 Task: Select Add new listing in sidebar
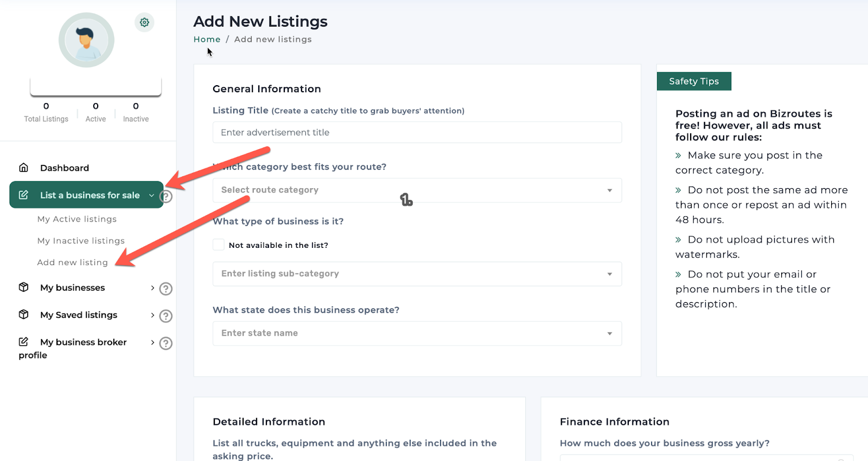(x=73, y=262)
